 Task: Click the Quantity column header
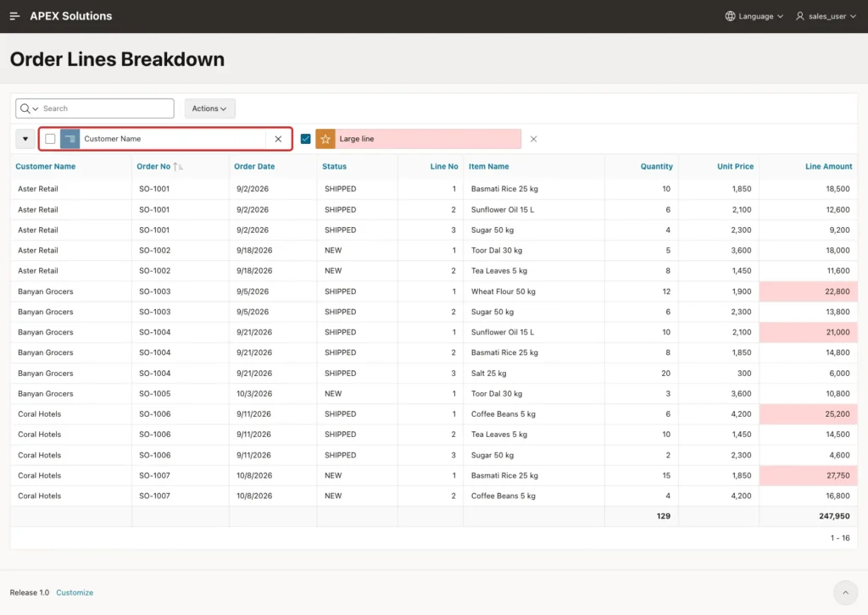(657, 167)
